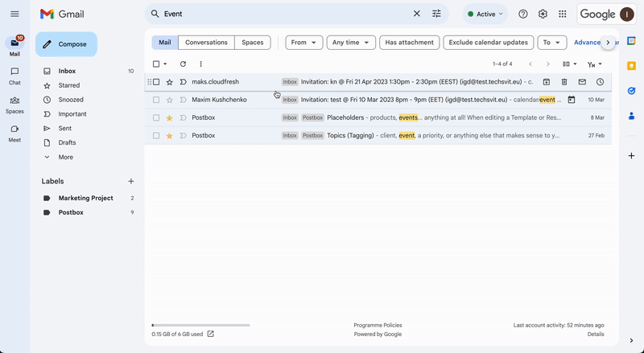Select the maks.cloudfresh email checkbox
This screenshot has height=353, width=644.
(x=156, y=82)
